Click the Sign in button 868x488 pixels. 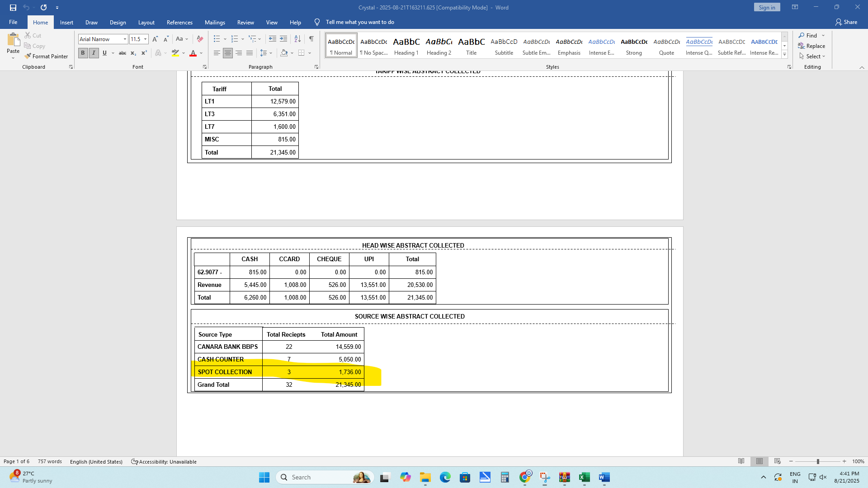(767, 7)
